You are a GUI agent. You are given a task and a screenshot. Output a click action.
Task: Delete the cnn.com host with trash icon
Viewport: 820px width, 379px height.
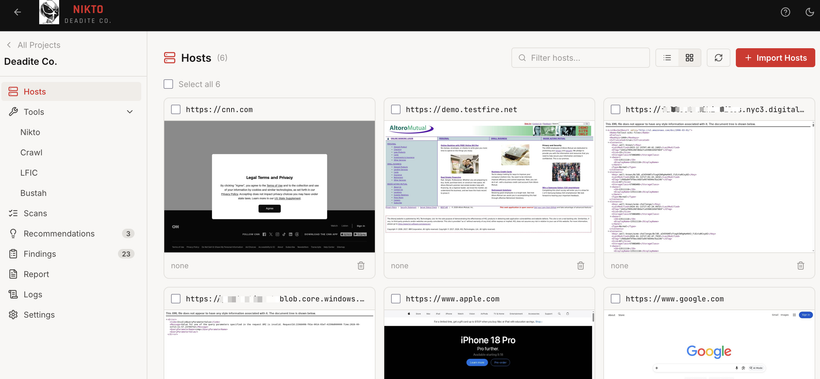pyautogui.click(x=361, y=266)
